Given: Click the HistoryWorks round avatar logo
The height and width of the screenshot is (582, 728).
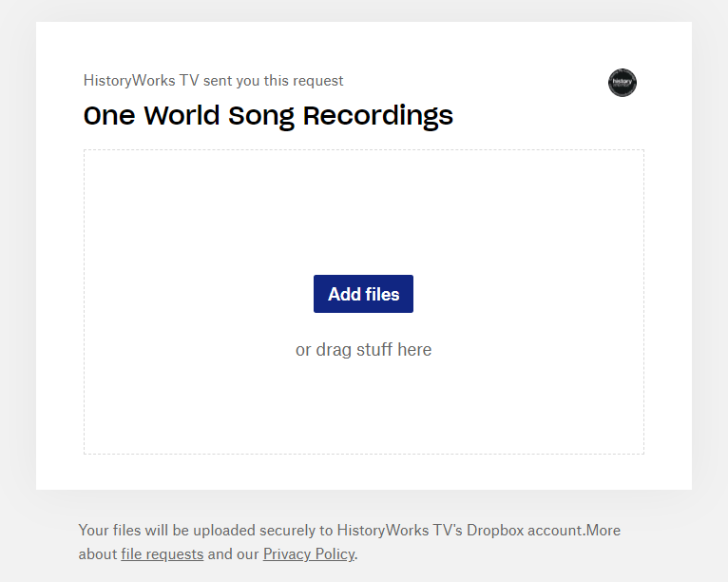Looking at the screenshot, I should (x=623, y=83).
